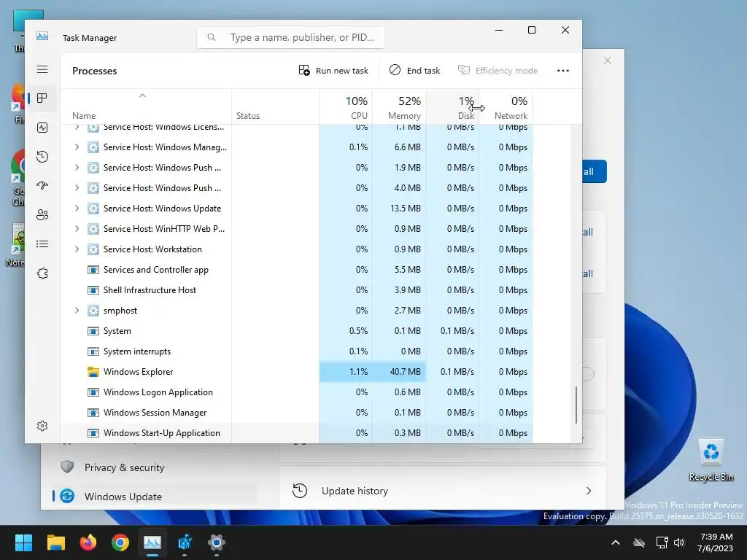
Task: Click the System process icon
Action: click(93, 331)
